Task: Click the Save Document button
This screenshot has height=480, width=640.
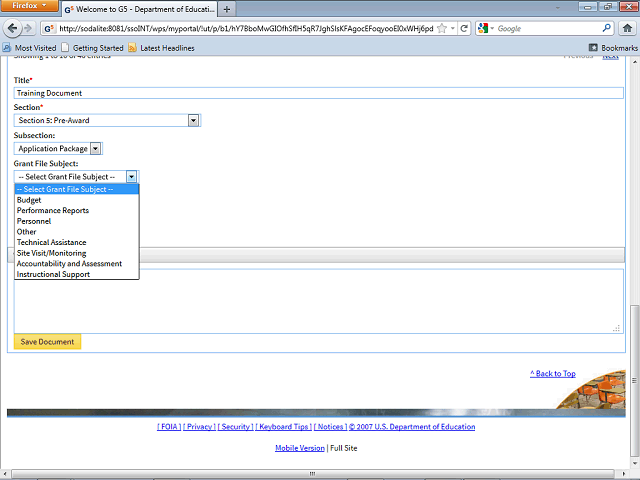Action: point(47,342)
